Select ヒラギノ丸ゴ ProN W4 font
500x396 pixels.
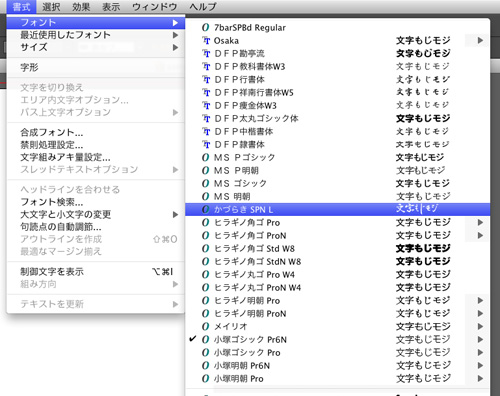[337, 287]
